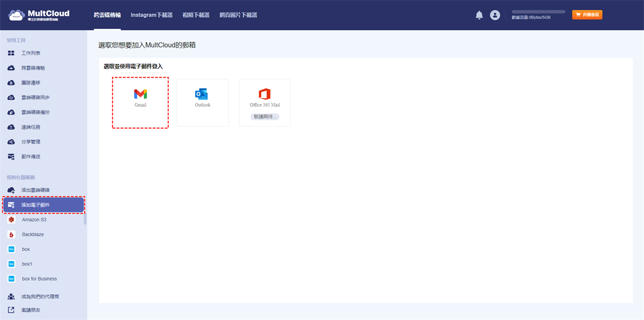Click the 雲端硬碟同步 icon

pos(11,98)
